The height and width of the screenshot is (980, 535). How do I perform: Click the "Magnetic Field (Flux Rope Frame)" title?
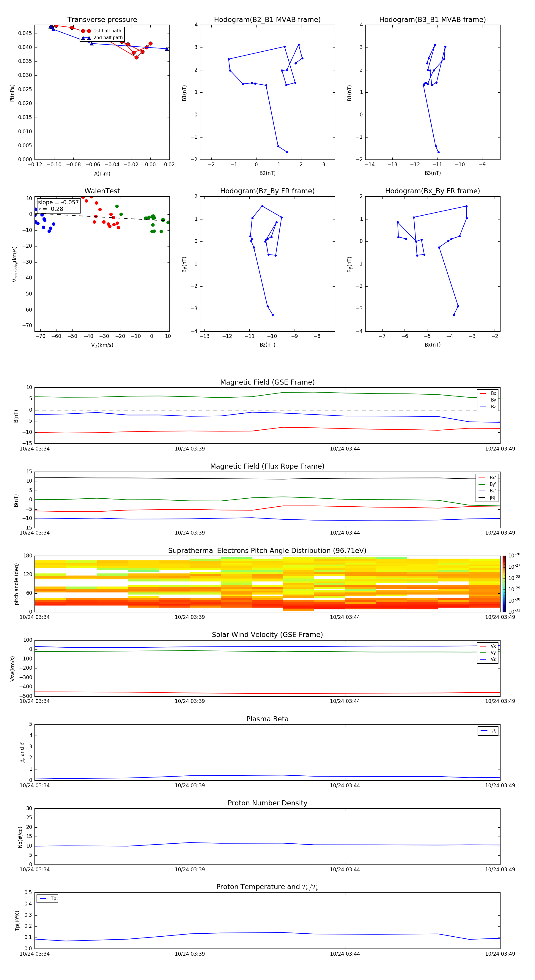[267, 467]
